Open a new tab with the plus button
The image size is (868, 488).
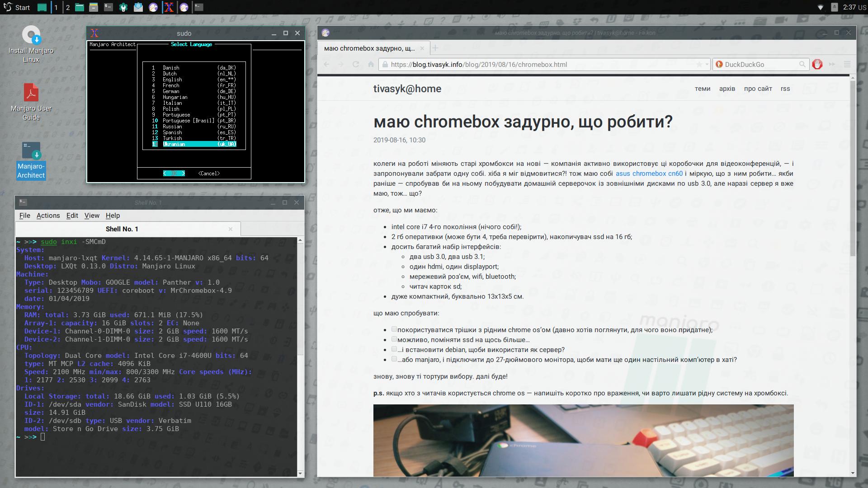pyautogui.click(x=435, y=48)
